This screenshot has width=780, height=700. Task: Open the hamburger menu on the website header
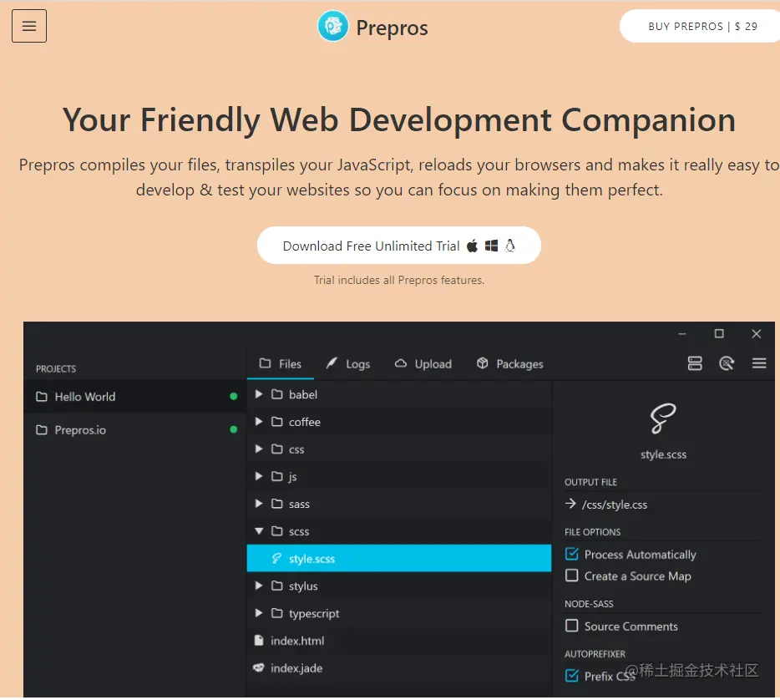pos(29,26)
